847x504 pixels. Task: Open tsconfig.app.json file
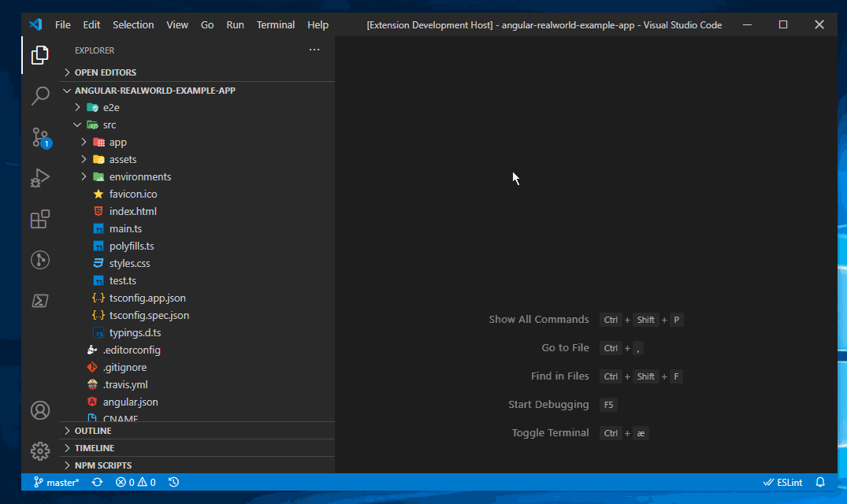click(x=197, y=298)
